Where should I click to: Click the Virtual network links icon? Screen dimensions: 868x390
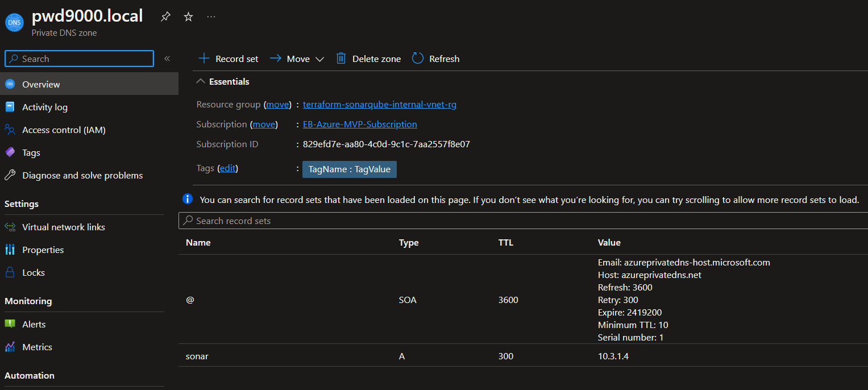10,227
